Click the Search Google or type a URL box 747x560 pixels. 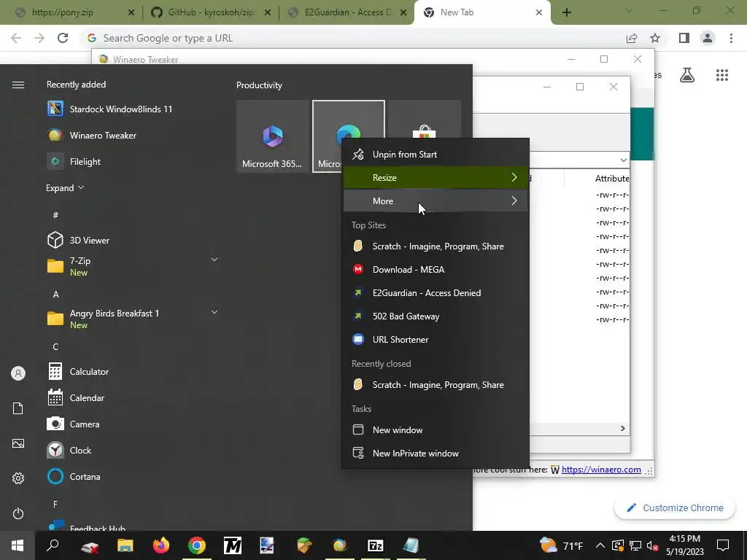tap(352, 38)
